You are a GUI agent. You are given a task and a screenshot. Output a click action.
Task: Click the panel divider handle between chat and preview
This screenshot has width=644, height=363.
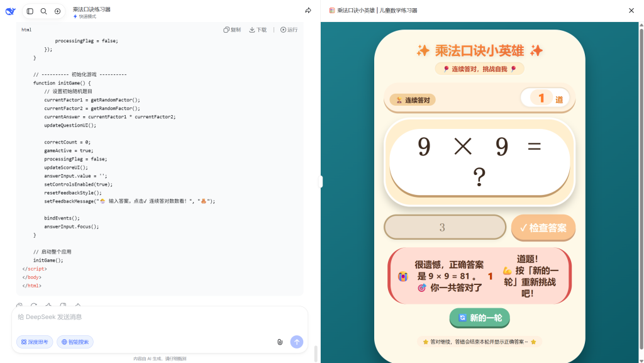coord(321,181)
